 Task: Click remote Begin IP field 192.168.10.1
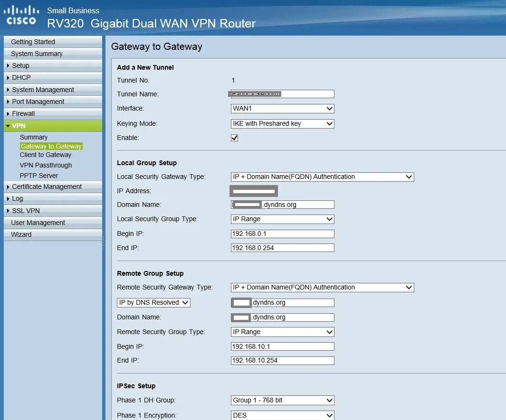[282, 347]
